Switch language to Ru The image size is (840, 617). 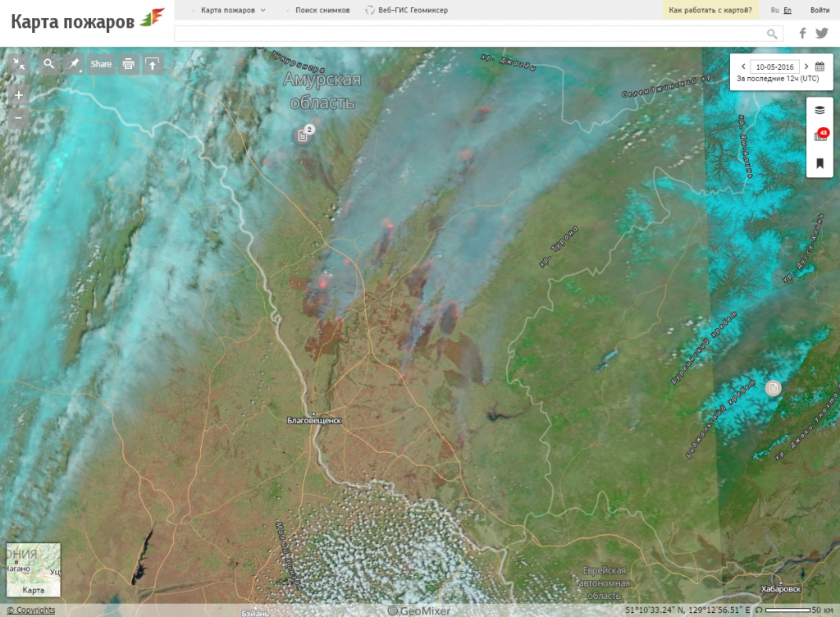click(774, 10)
